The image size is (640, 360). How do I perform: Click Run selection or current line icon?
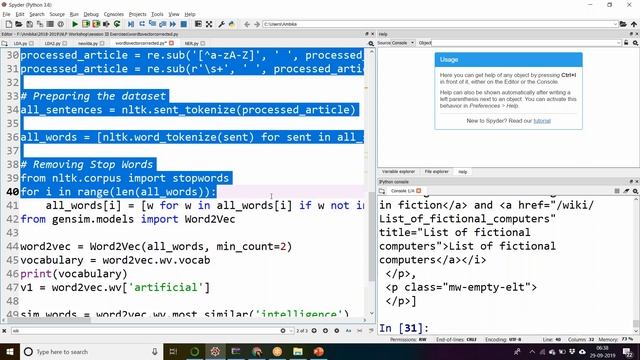coord(107,24)
